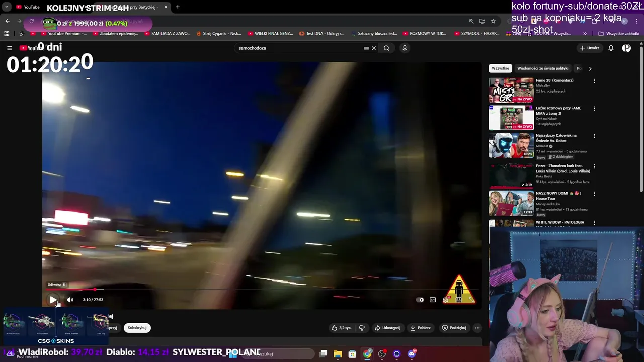Close the active browser tab
This screenshot has width=644, height=362.
coord(166,7)
